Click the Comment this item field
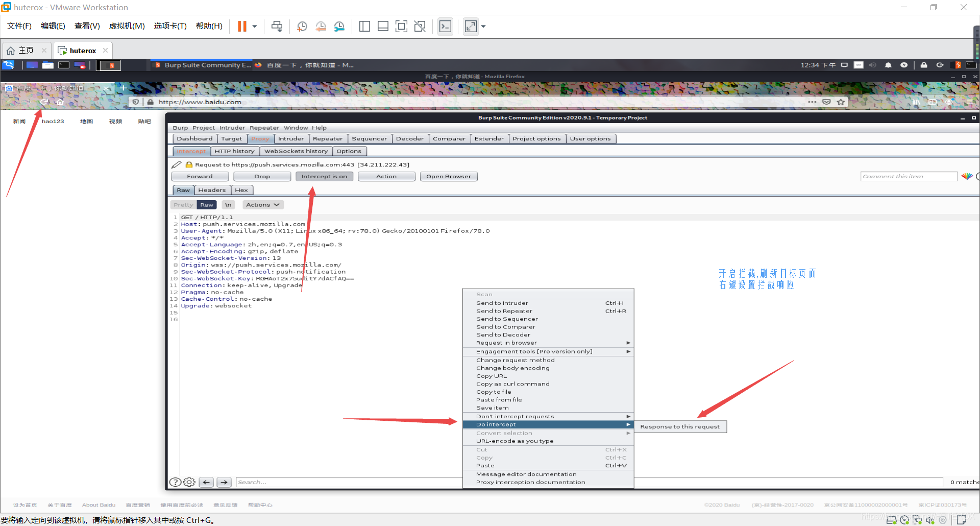980x526 pixels. click(x=909, y=177)
